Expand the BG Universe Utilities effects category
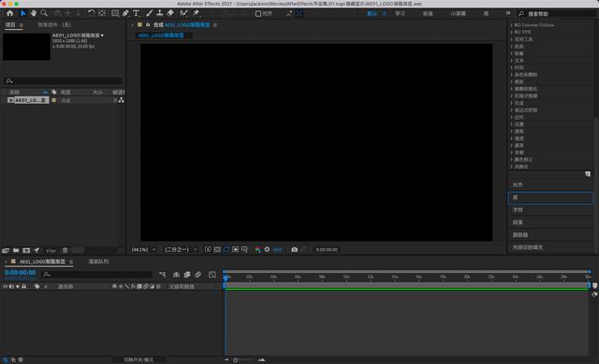The image size is (599, 364). (x=512, y=25)
